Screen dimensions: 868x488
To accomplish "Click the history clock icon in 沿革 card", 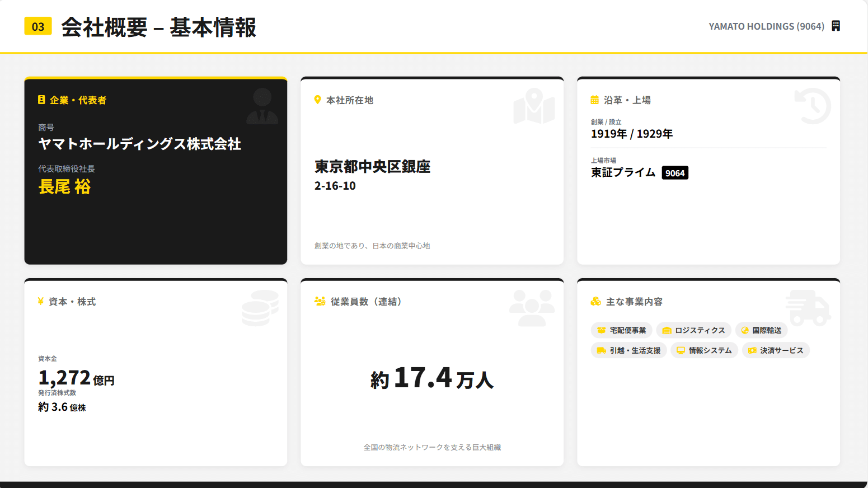I will pos(813,106).
